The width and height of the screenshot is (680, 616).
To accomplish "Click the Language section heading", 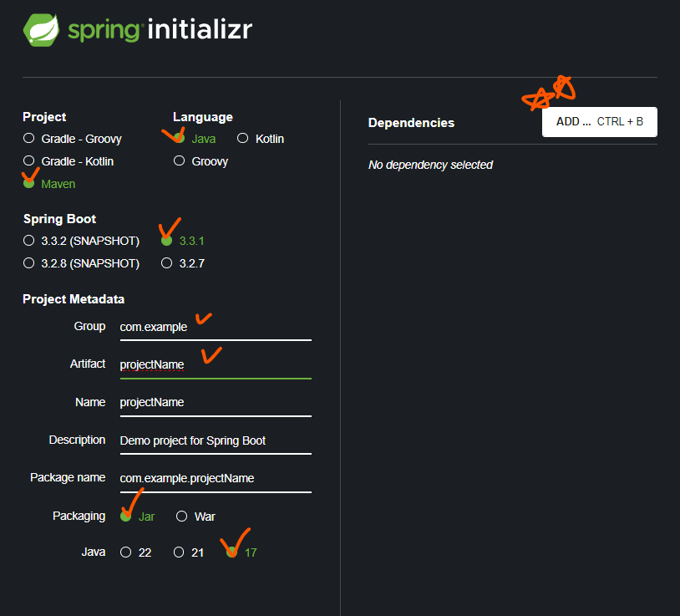I will [203, 117].
